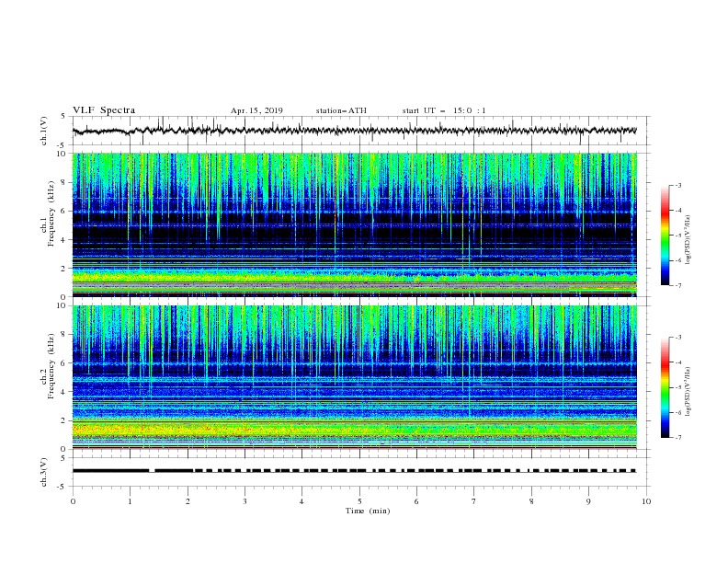
Task: Click the "-7" tick on ch.2 colorbar
Action: click(677, 437)
